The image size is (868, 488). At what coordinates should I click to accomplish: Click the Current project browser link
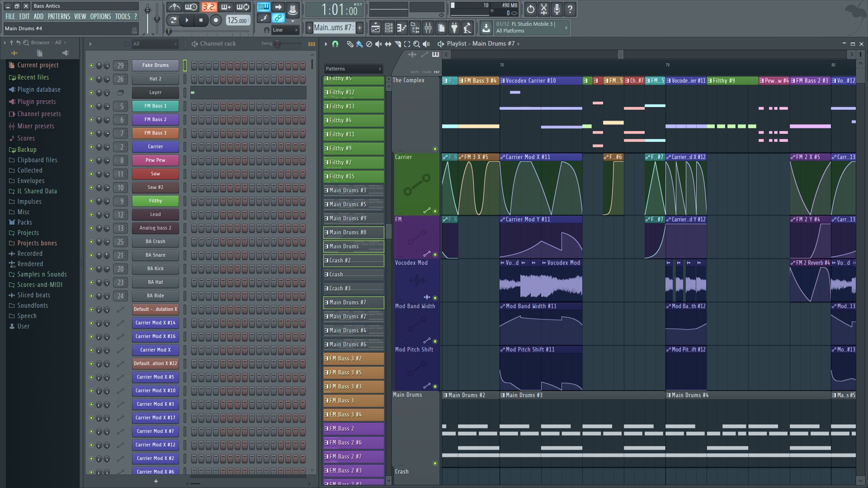[x=37, y=64]
